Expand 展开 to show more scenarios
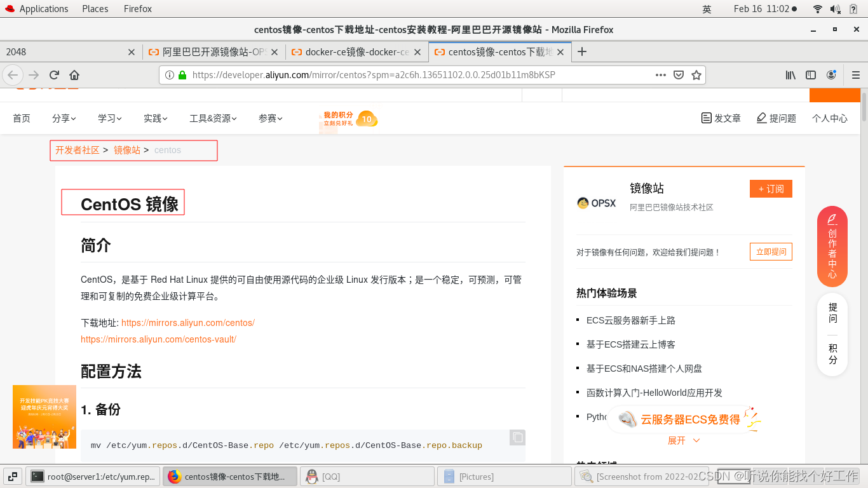The image size is (868, 488). [684, 440]
